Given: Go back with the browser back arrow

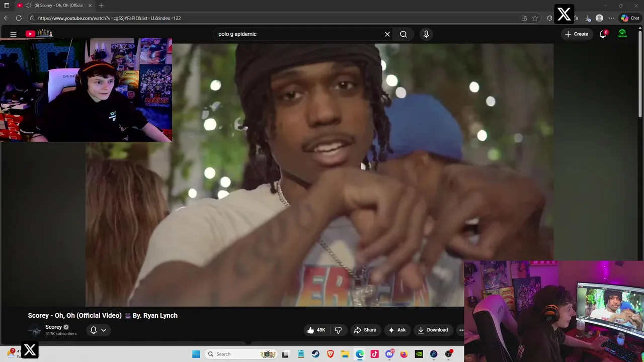Looking at the screenshot, I should click(7, 18).
